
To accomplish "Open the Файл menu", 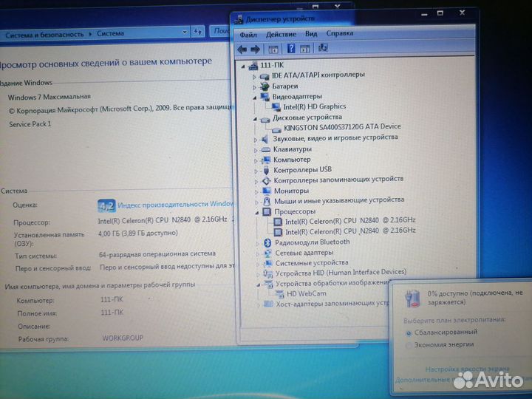I will tap(248, 35).
